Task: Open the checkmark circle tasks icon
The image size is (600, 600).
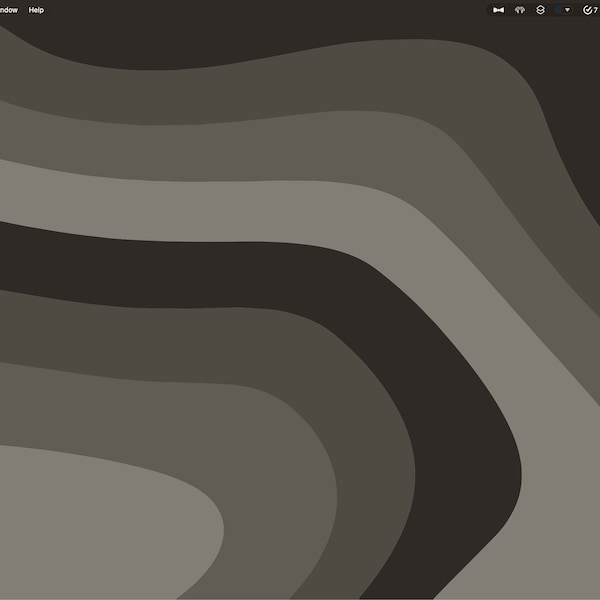Action: (x=587, y=10)
